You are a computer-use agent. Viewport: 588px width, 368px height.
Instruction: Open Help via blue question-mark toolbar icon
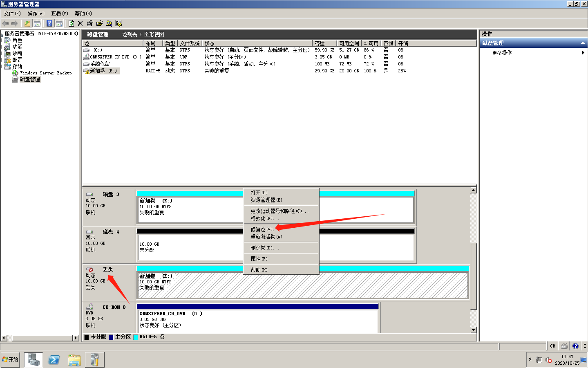click(x=49, y=23)
